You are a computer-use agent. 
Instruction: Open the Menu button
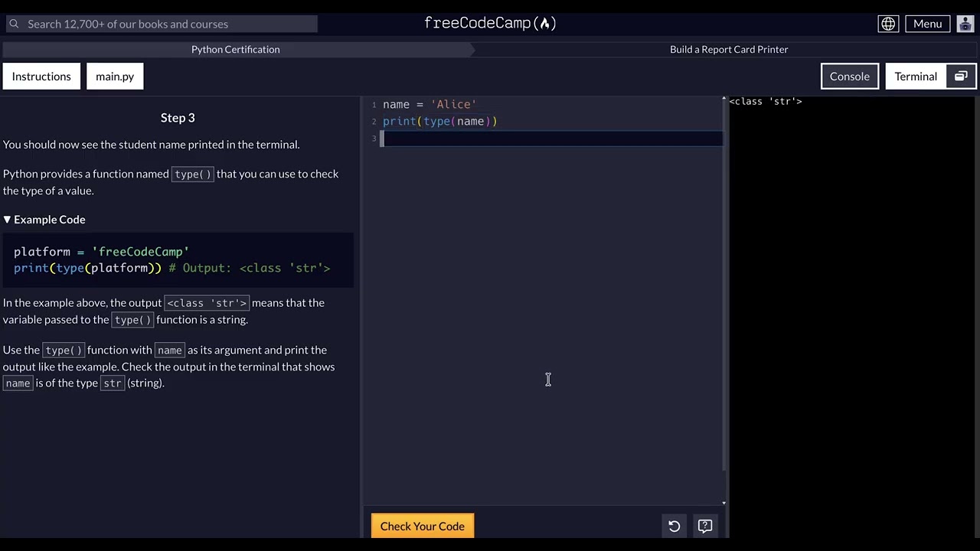[927, 24]
